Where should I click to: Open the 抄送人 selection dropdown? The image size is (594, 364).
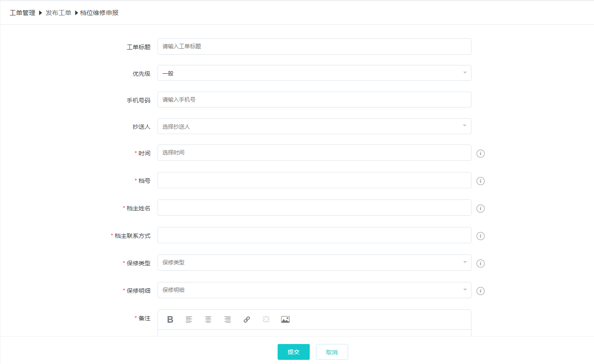[314, 126]
